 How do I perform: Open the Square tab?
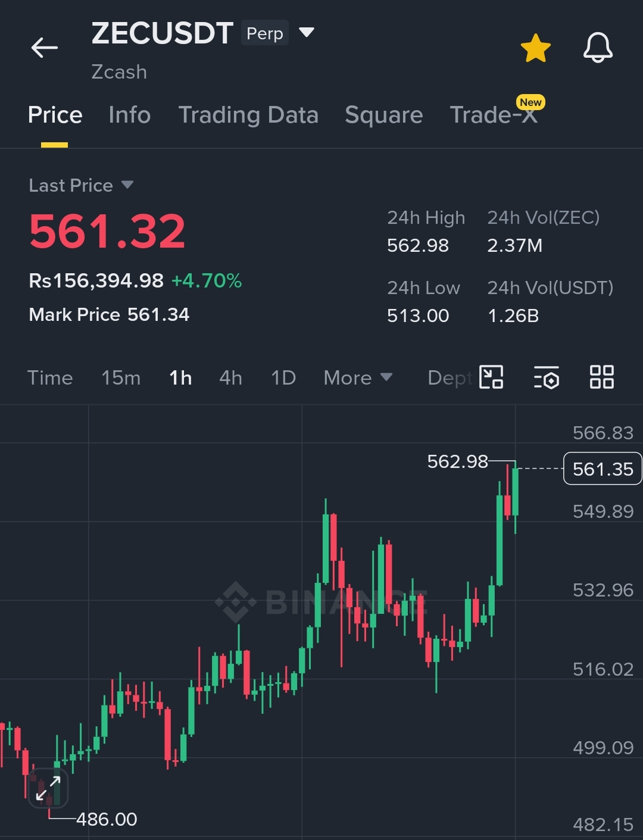[384, 115]
